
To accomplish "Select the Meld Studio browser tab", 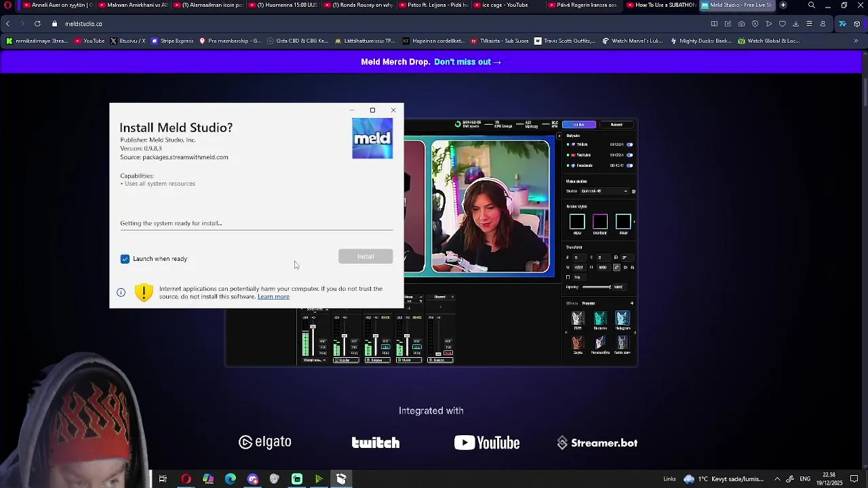I will coord(736,5).
